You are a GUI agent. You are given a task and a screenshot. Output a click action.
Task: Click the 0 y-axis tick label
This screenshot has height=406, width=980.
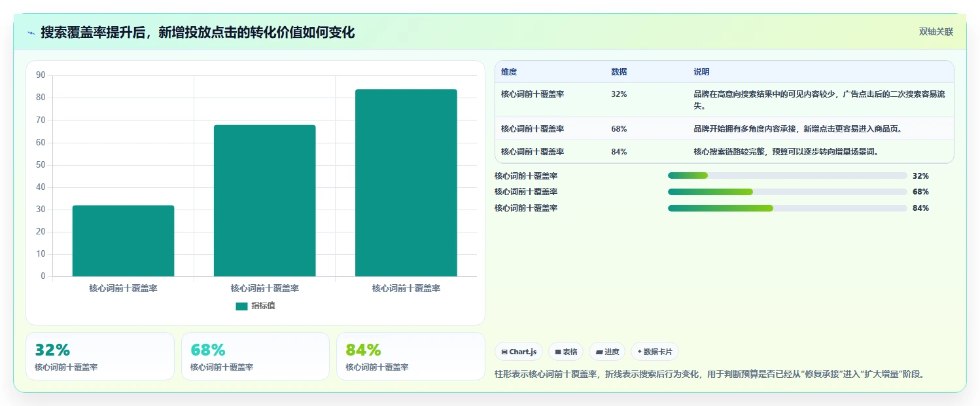[43, 276]
